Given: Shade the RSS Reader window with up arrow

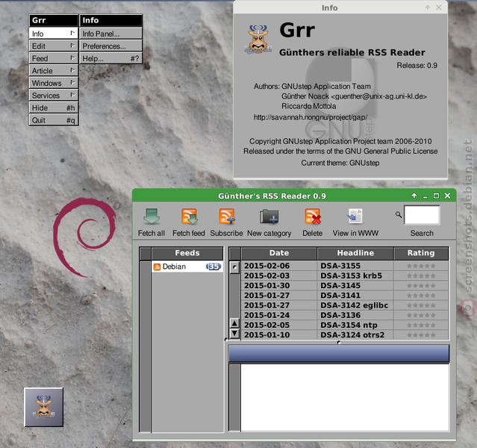Looking at the screenshot, I should tap(414, 196).
